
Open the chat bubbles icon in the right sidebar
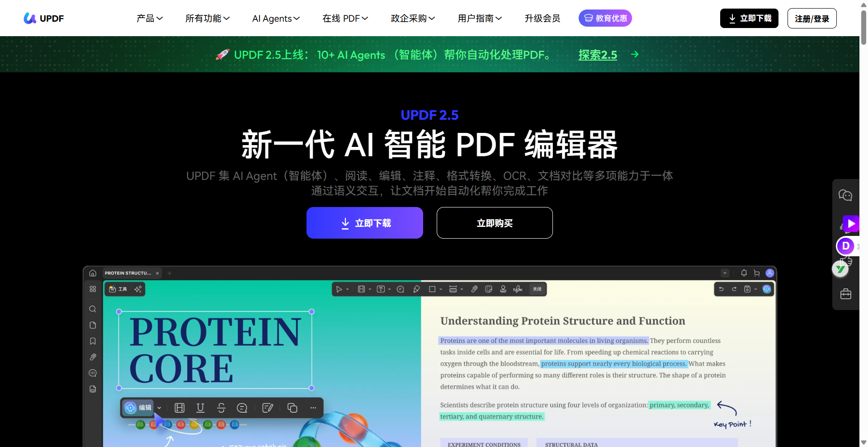pos(845,195)
